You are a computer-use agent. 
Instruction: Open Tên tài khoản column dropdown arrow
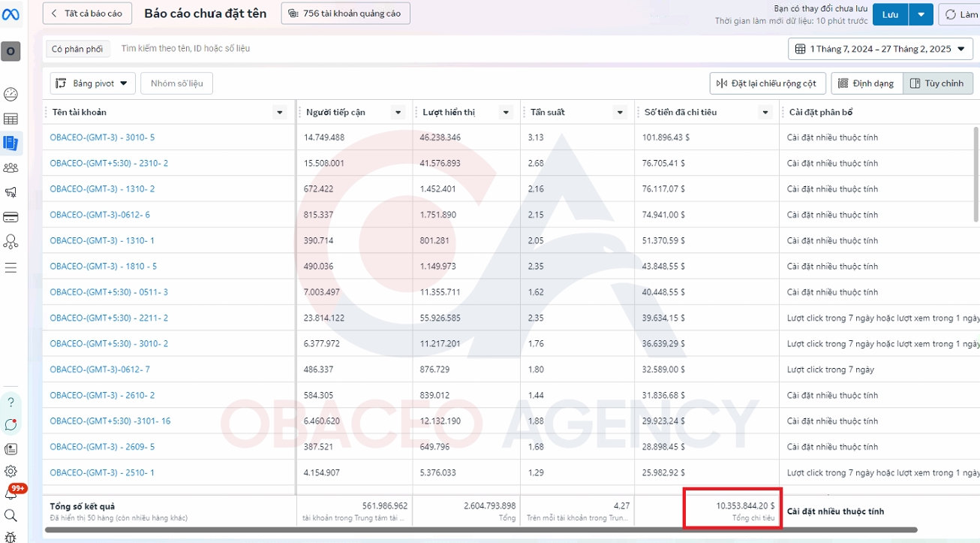click(280, 113)
